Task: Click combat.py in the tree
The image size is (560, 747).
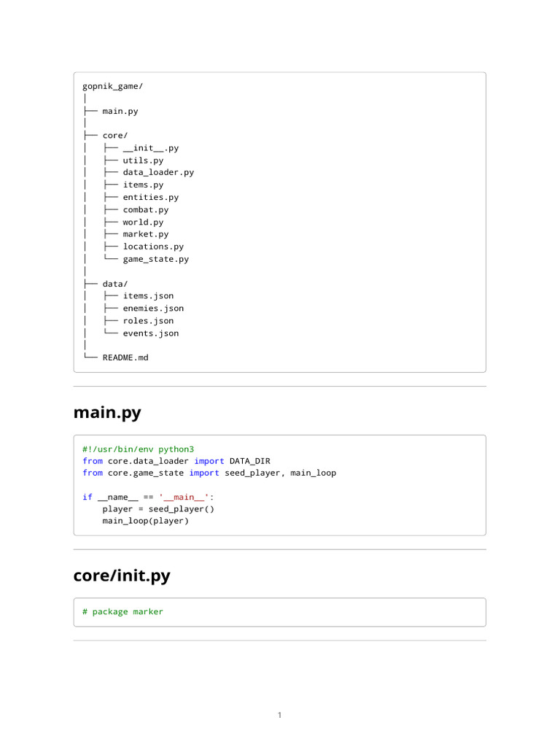Action: pos(145,210)
